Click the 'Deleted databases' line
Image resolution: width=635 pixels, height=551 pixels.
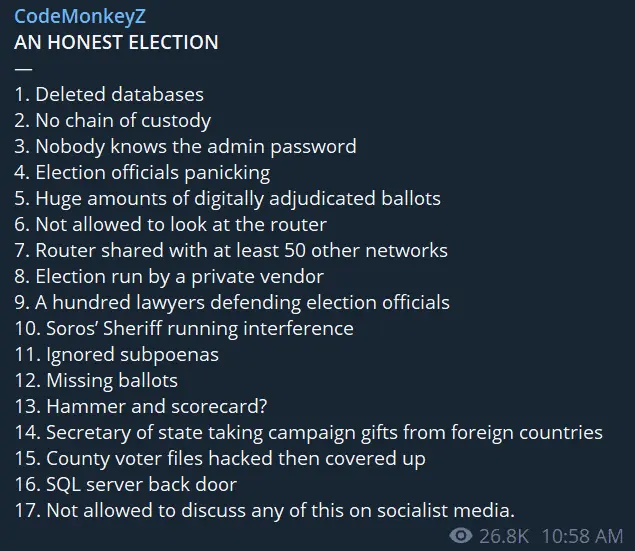point(109,95)
